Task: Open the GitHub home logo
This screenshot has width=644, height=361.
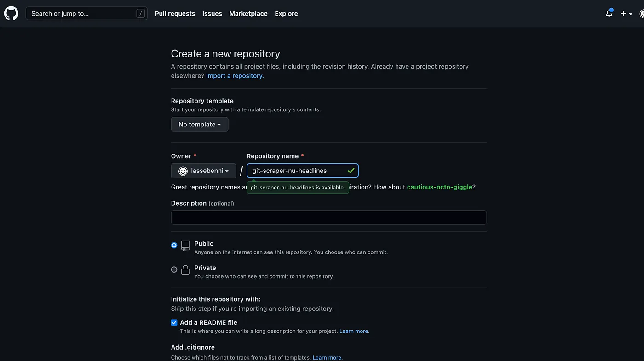Action: [x=11, y=13]
